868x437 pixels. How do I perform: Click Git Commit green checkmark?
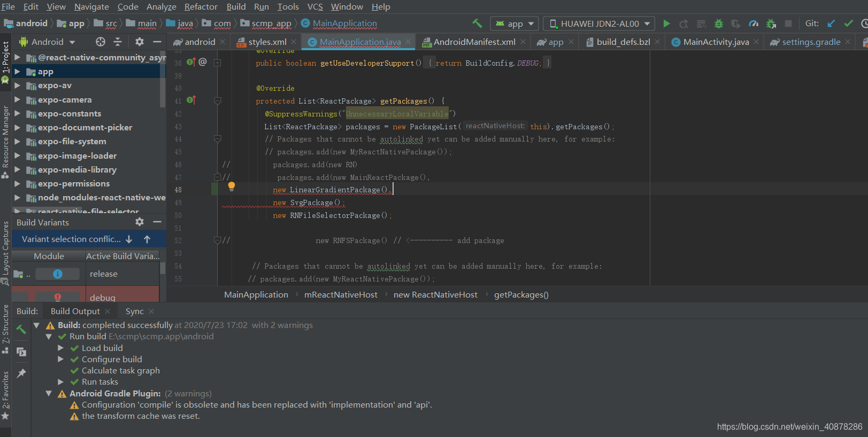click(x=848, y=24)
